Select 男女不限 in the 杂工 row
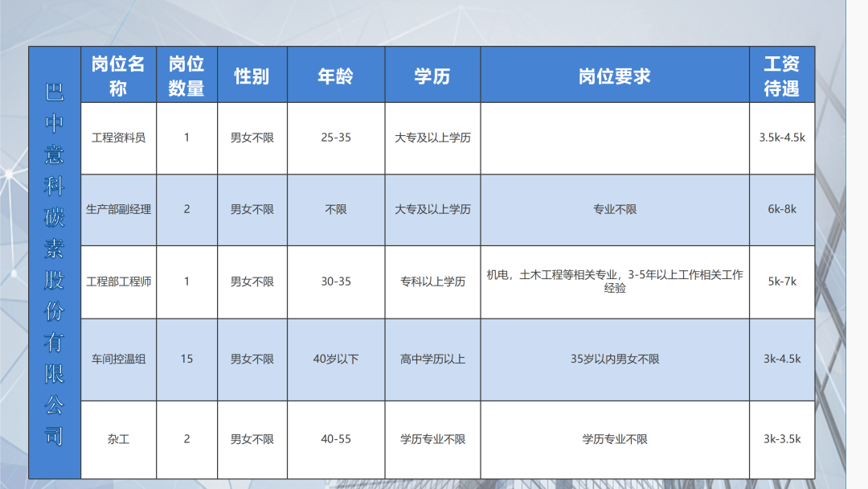Viewport: 868px width, 489px height. pos(252,440)
